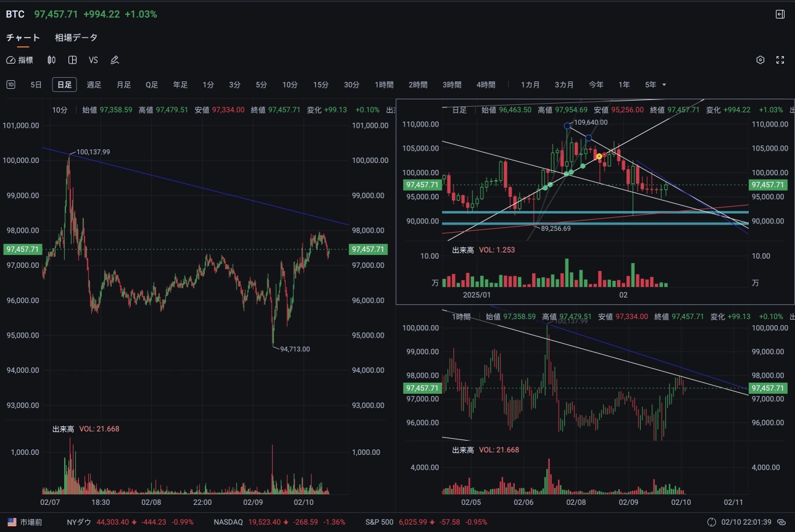Click the 100,137.99 high label on 10分 chart
This screenshot has width=795, height=532.
93,151
